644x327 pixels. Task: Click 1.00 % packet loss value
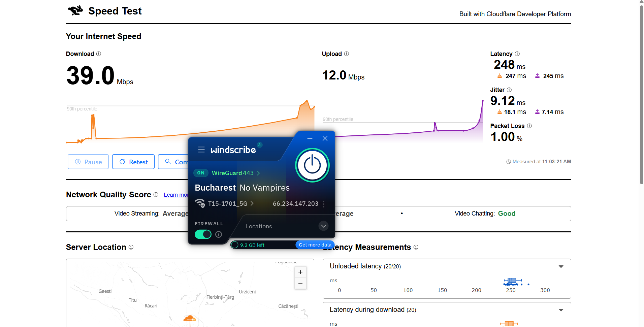coord(506,137)
